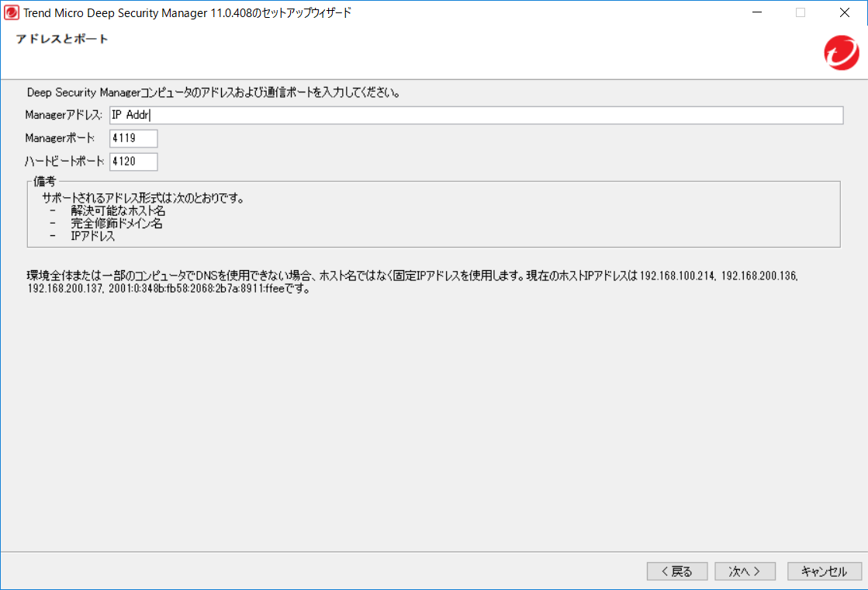Click the サポートされるアドレス形式 sentence
The image size is (868, 590).
click(144, 198)
